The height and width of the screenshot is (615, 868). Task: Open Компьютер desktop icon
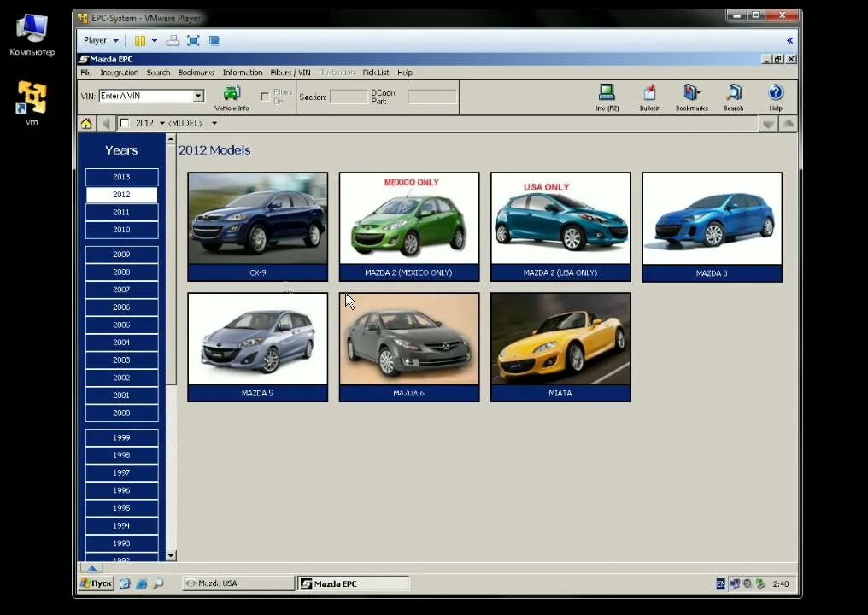[32, 35]
